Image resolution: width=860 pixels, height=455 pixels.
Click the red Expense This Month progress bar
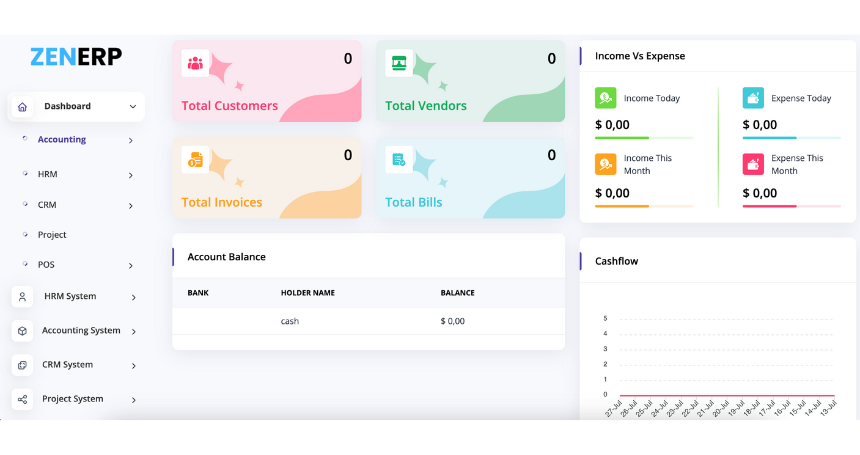(791, 206)
